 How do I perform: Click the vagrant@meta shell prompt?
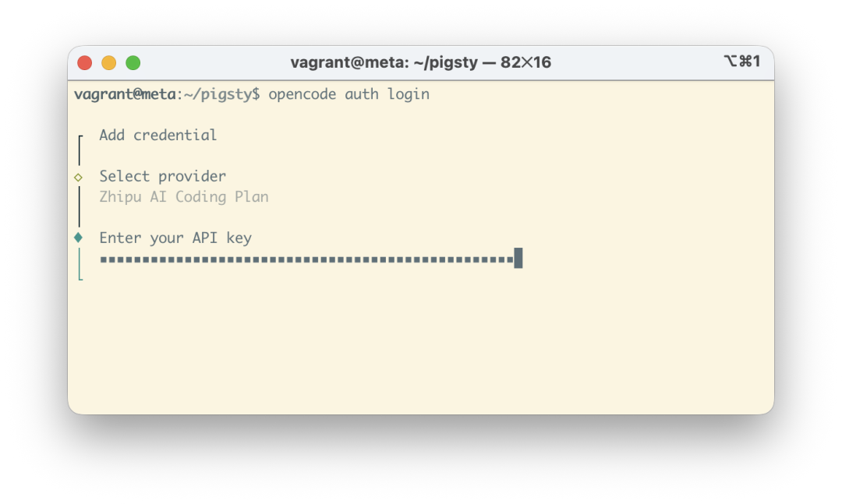coord(125,94)
